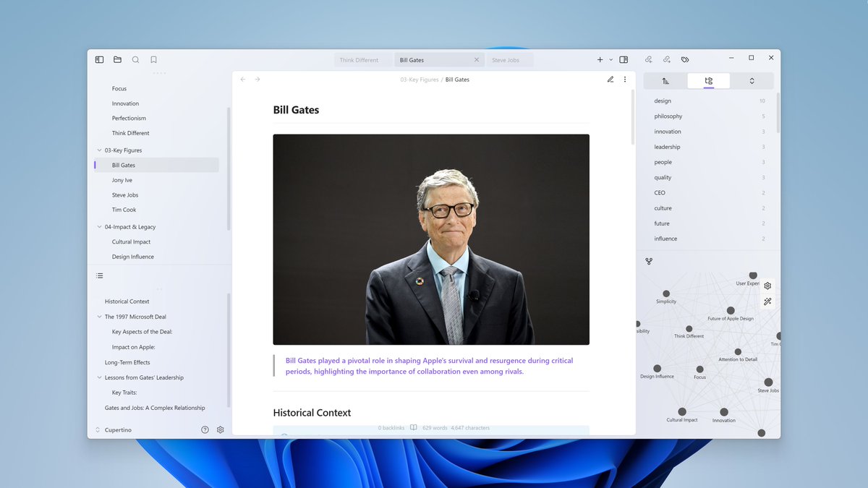Click the graph magic wand icon
The height and width of the screenshot is (488, 868).
767,301
